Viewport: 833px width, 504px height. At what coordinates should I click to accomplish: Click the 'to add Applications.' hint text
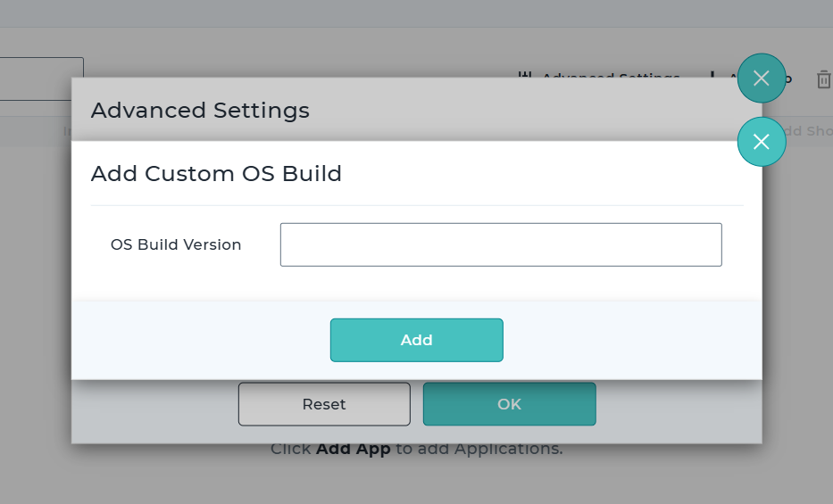point(479,449)
